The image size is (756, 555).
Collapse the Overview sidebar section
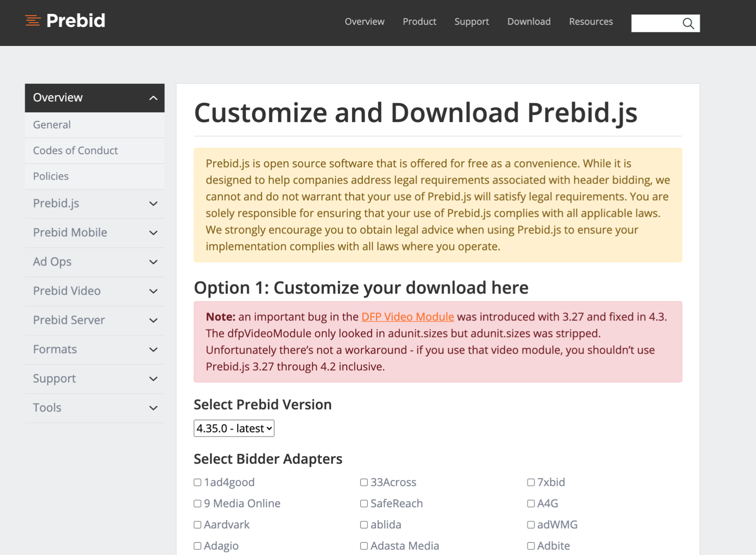coord(153,98)
